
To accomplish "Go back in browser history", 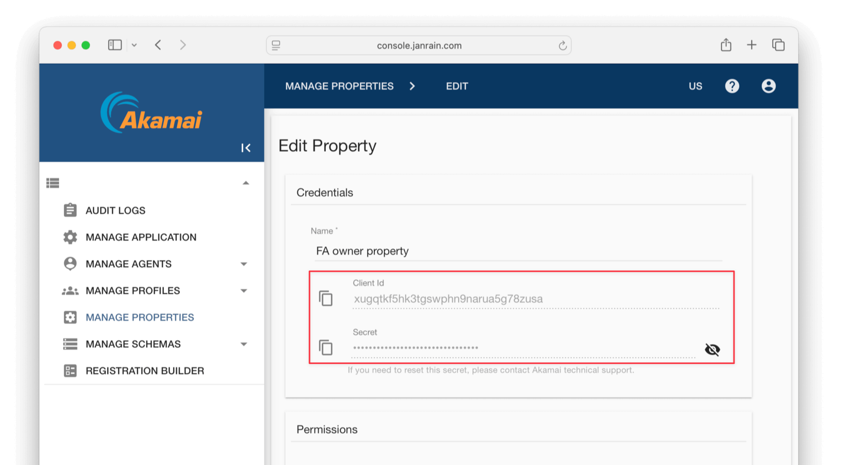I will coord(158,45).
